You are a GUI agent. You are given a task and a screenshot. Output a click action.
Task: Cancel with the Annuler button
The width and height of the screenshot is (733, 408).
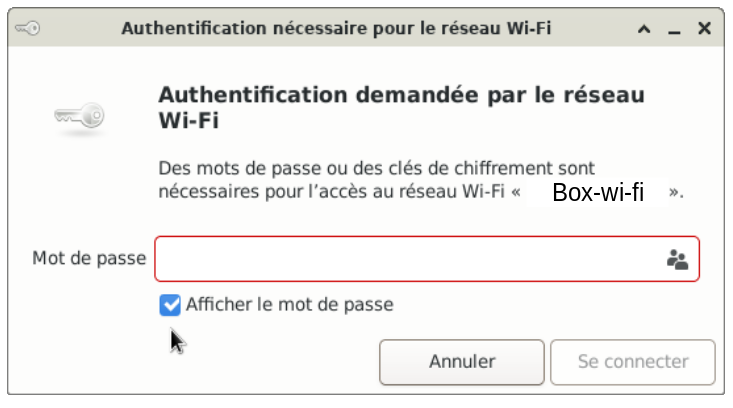pos(462,362)
